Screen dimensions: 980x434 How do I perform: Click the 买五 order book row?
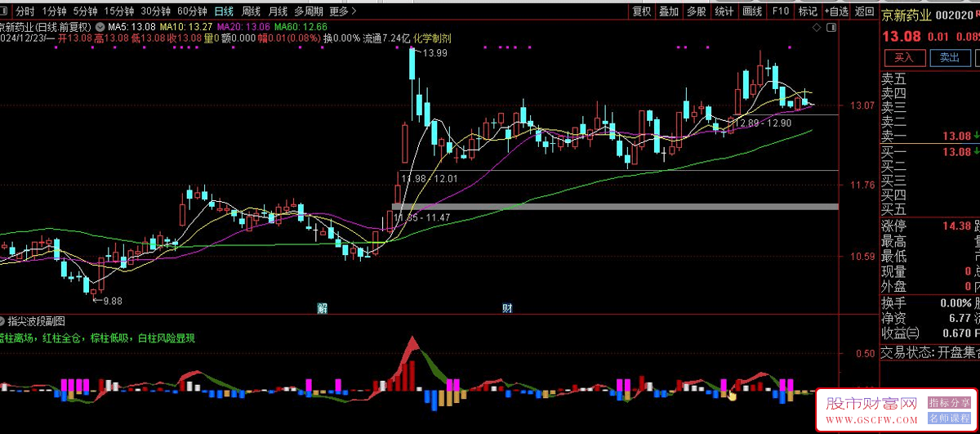tap(929, 209)
